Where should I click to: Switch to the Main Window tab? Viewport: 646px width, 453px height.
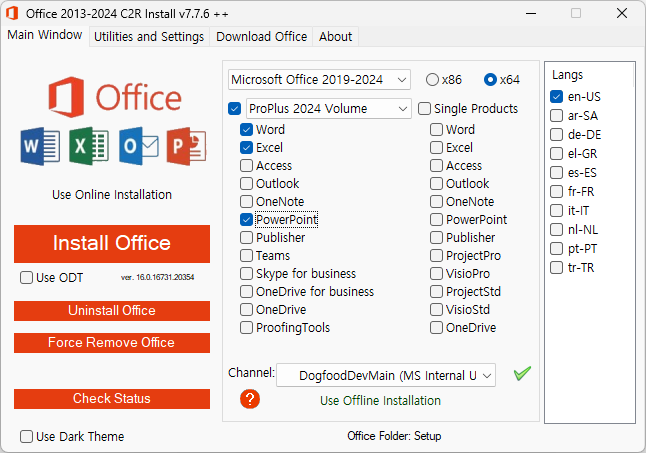[44, 35]
